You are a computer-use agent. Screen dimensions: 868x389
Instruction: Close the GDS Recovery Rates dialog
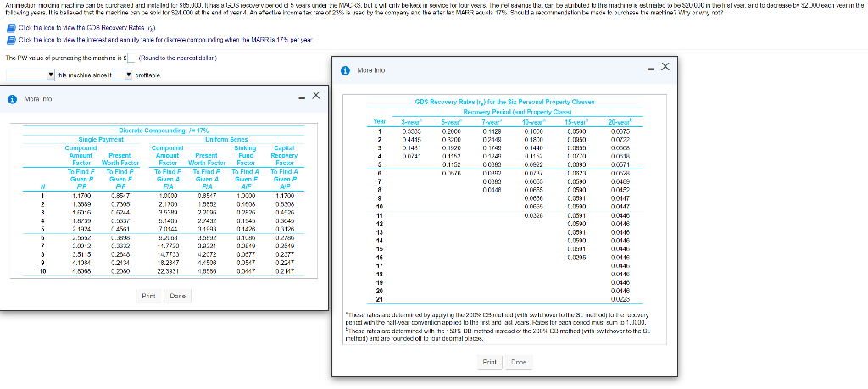click(665, 67)
